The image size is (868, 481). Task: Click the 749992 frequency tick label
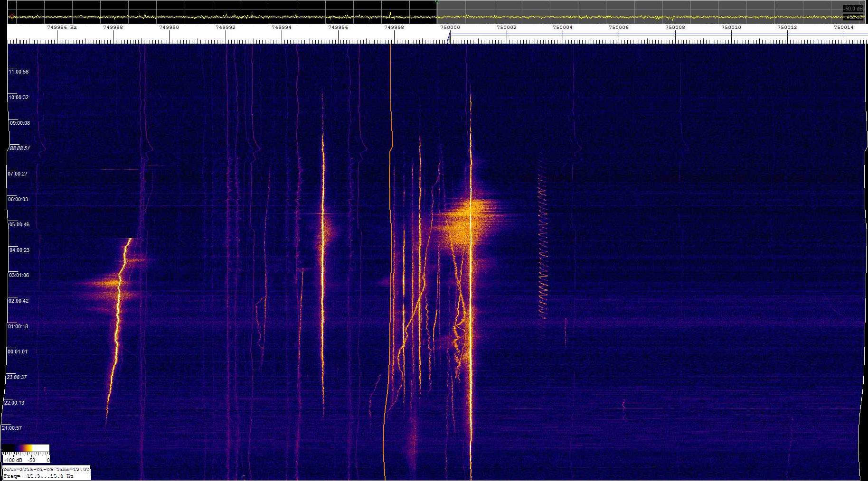[226, 28]
